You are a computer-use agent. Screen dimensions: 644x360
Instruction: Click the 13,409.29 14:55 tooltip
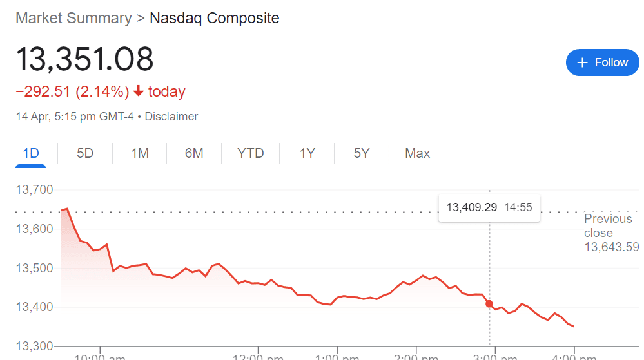(489, 207)
